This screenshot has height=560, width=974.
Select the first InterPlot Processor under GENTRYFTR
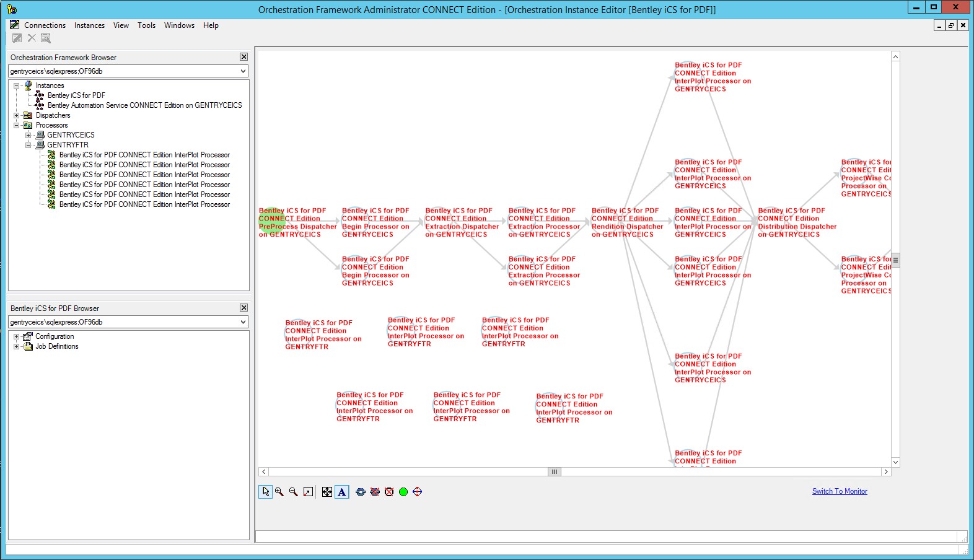pyautogui.click(x=144, y=155)
